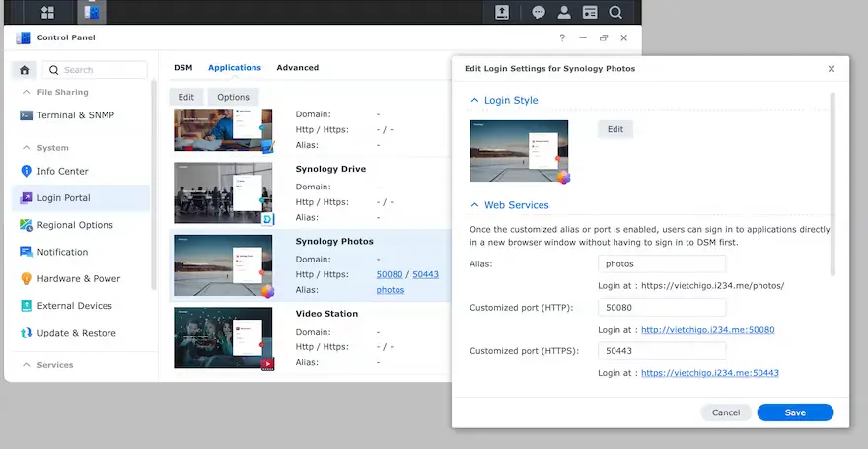The height and width of the screenshot is (449, 868).
Task: Select the Video Station login thumbnail
Action: 223,337
